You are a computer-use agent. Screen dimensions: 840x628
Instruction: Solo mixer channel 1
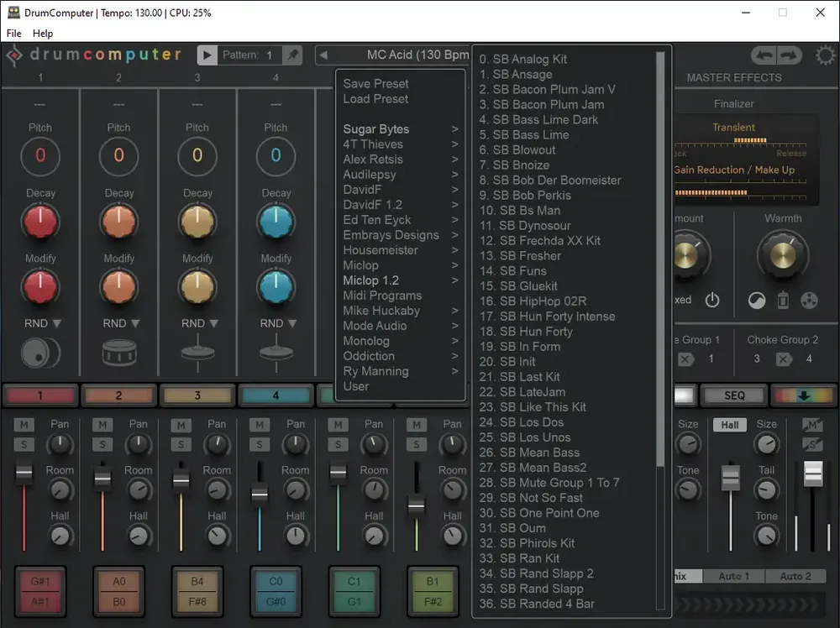pyautogui.click(x=24, y=444)
